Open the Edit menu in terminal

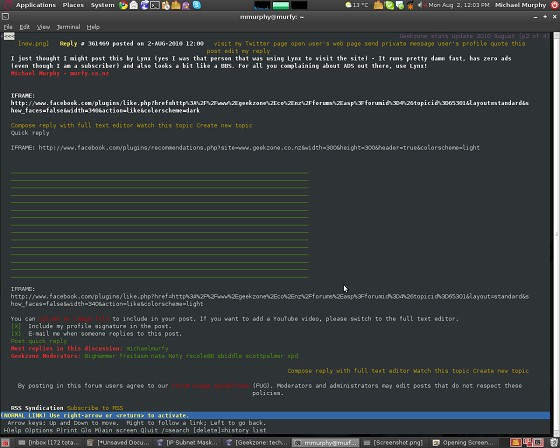coord(24,27)
